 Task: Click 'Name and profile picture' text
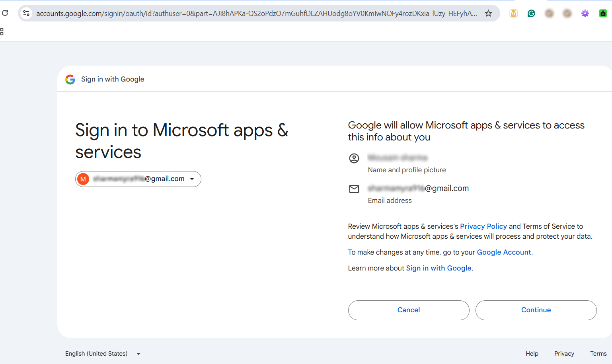coord(407,170)
